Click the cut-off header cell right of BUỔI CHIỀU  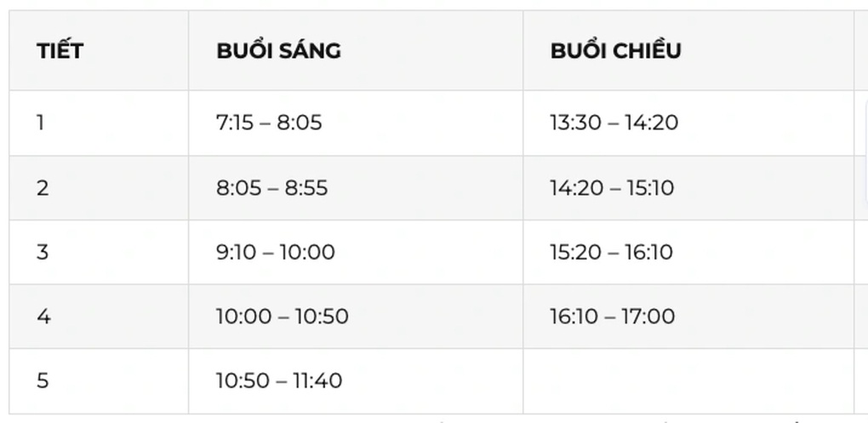[x=860, y=50]
